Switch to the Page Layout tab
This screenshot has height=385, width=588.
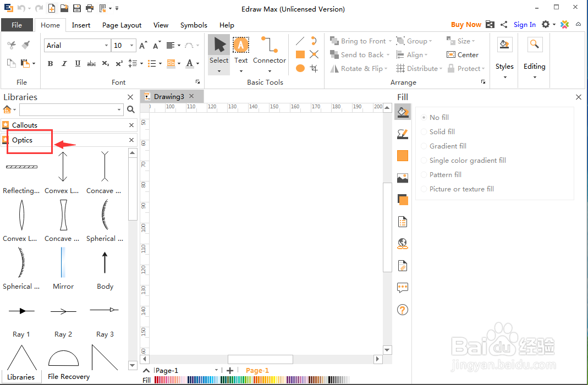click(x=122, y=25)
